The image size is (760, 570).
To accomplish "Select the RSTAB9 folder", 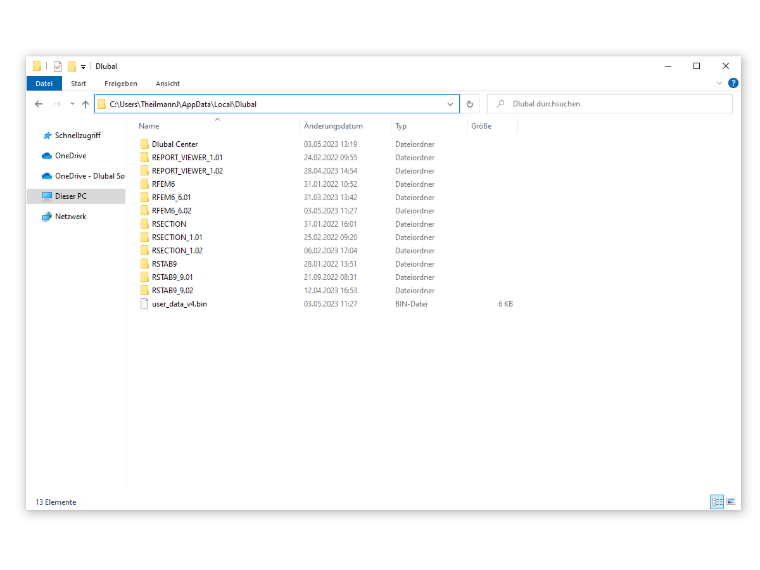I will point(164,264).
